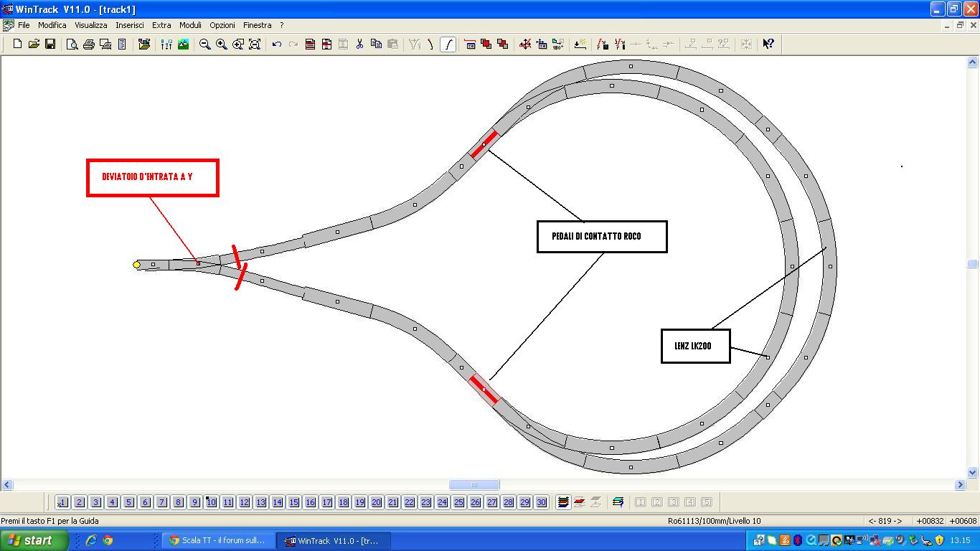
Task: Click the zoom in magnifier icon
Action: [x=222, y=44]
